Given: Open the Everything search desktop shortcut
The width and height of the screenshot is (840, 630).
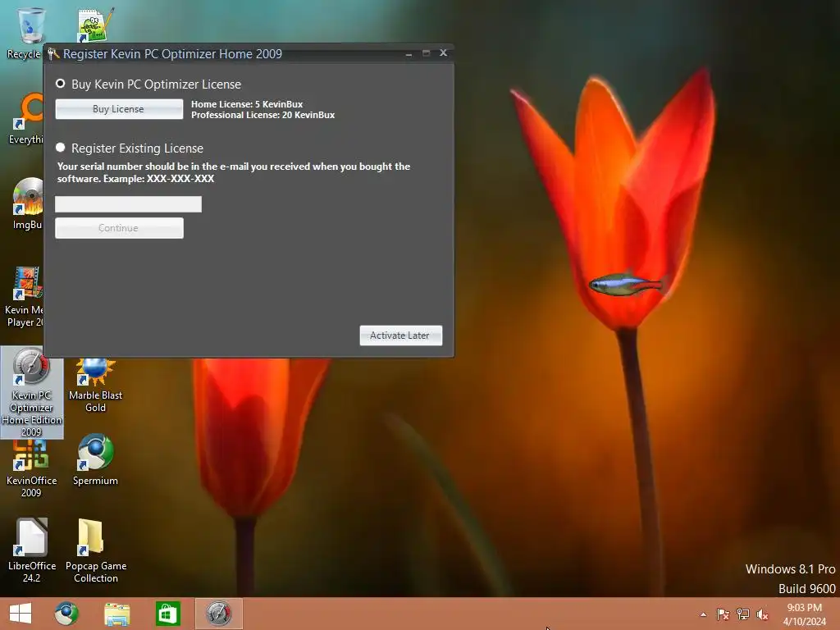Looking at the screenshot, I should click(25, 118).
